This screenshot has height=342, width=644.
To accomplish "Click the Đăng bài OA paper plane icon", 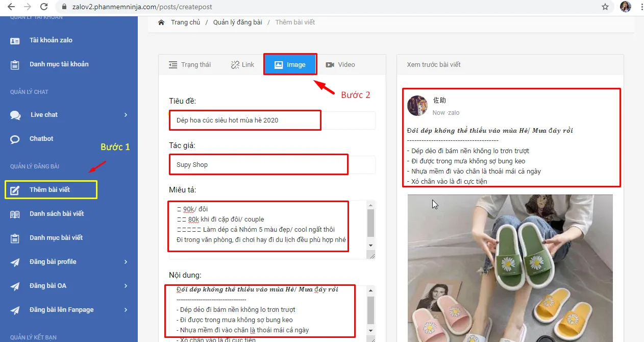I will [15, 286].
